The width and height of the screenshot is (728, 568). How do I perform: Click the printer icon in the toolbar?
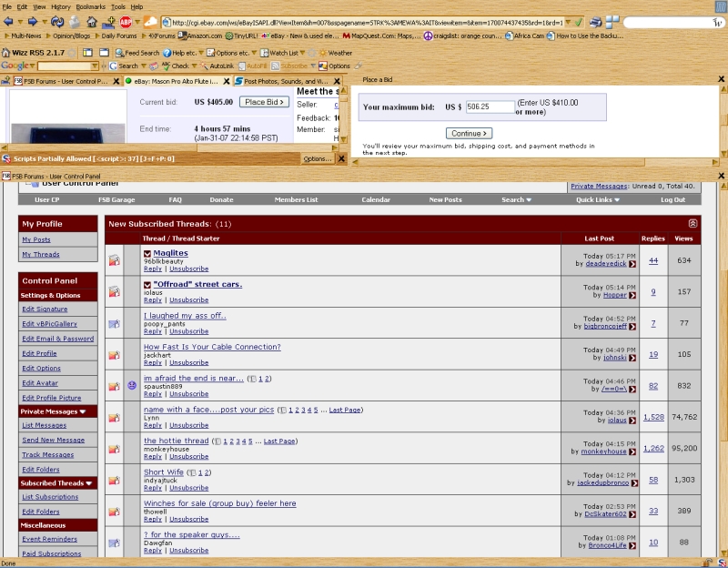(x=596, y=22)
